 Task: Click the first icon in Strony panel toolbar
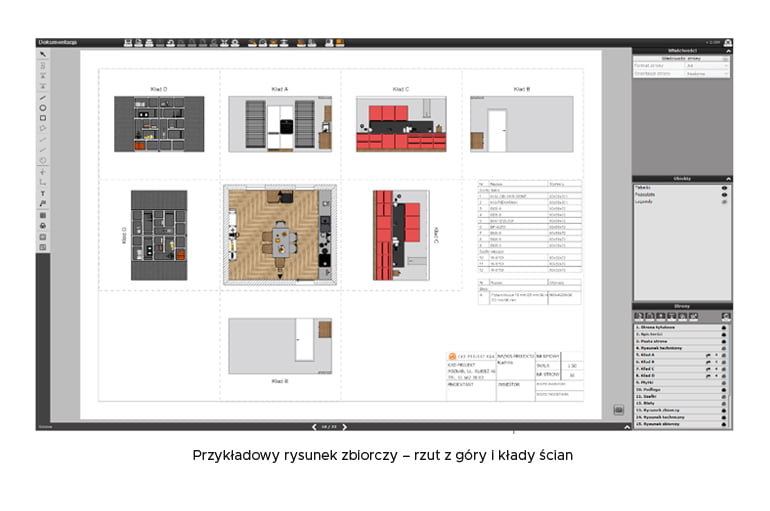pos(638,317)
